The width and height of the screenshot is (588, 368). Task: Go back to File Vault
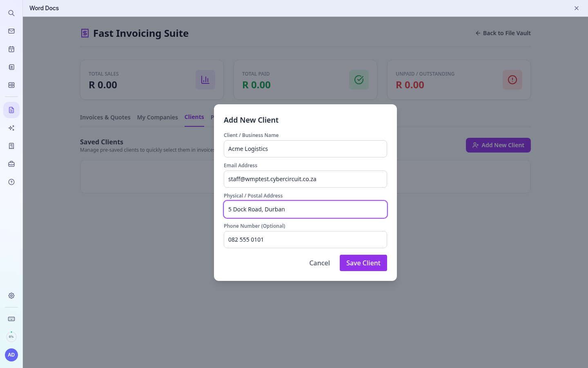pos(503,33)
